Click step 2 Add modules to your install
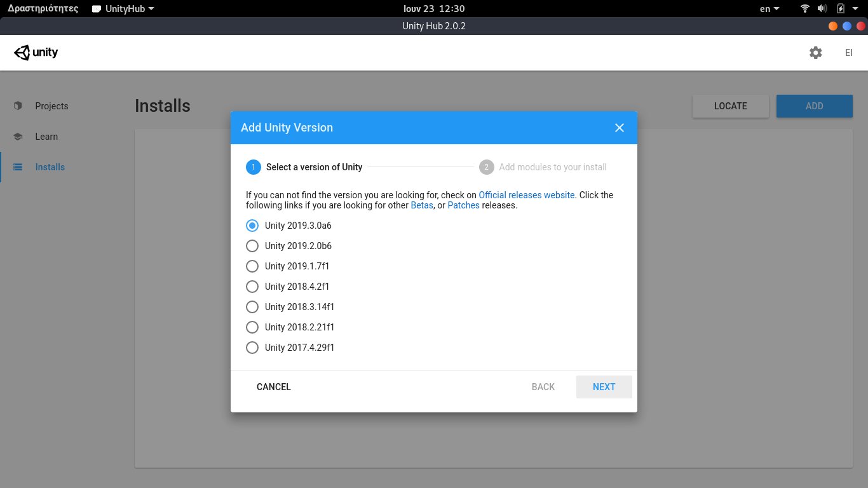 click(x=543, y=167)
